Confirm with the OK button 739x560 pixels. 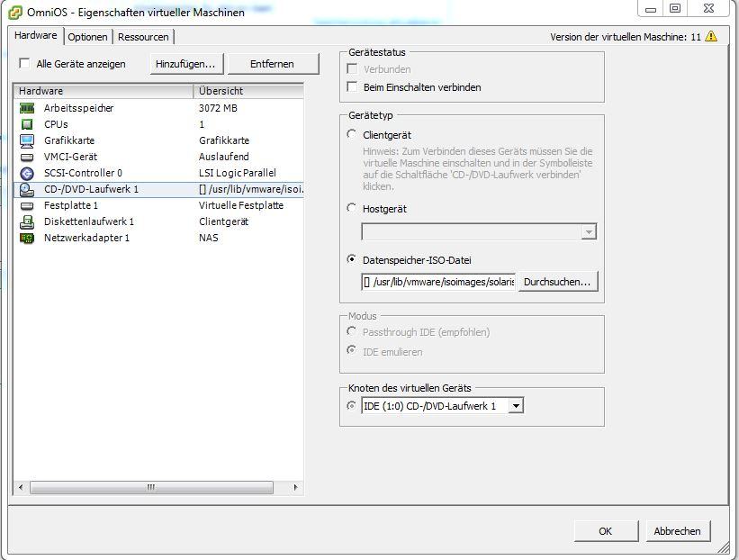tap(606, 531)
